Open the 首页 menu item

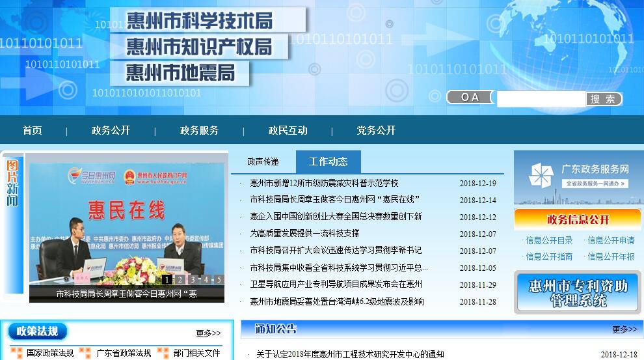pyautogui.click(x=33, y=131)
